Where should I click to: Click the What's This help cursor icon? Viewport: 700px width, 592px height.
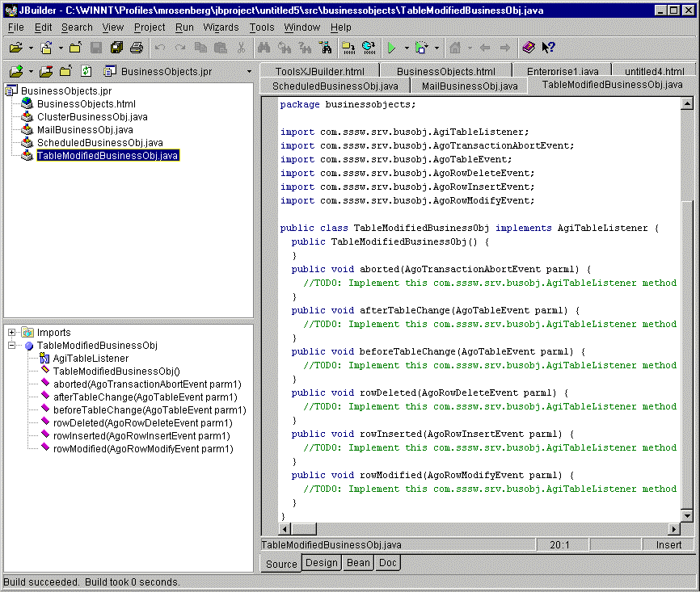pyautogui.click(x=548, y=48)
